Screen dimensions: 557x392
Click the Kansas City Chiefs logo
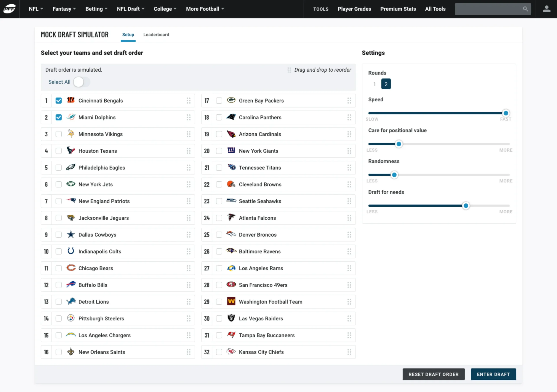[x=231, y=352]
